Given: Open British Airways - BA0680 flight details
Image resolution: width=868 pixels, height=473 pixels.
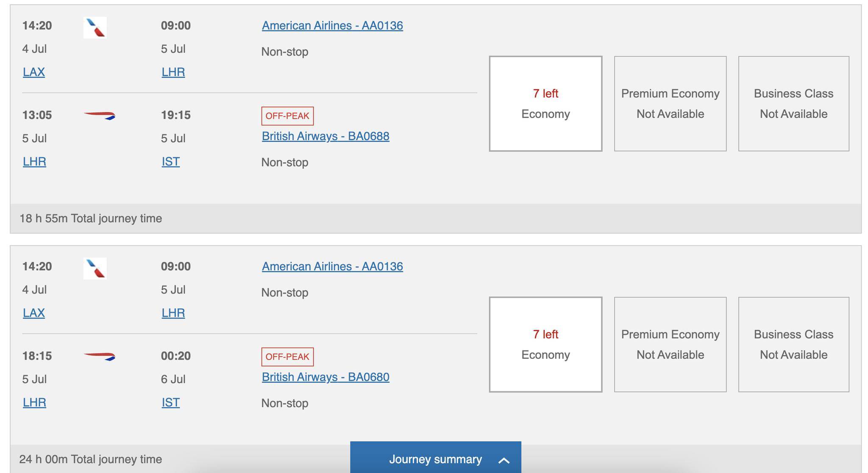Looking at the screenshot, I should pyautogui.click(x=325, y=377).
